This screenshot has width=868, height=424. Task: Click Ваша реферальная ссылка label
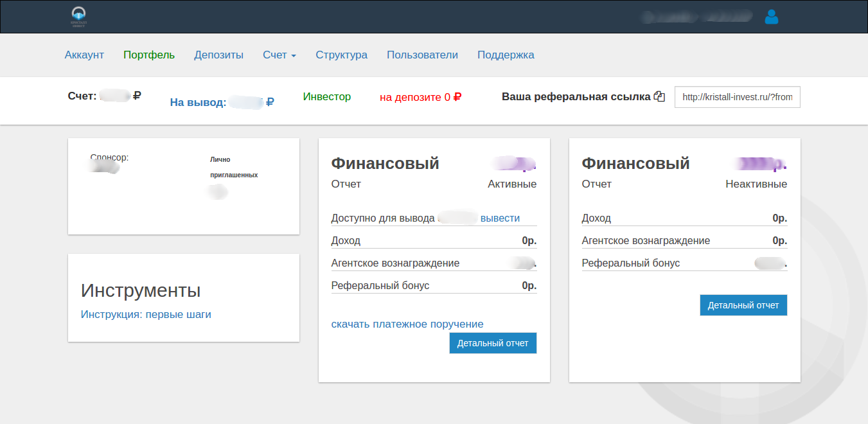tap(576, 97)
